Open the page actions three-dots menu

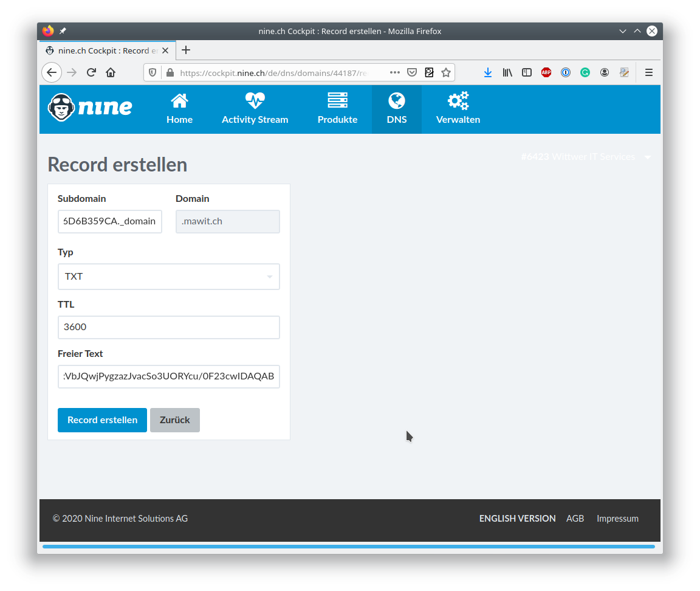pyautogui.click(x=394, y=72)
